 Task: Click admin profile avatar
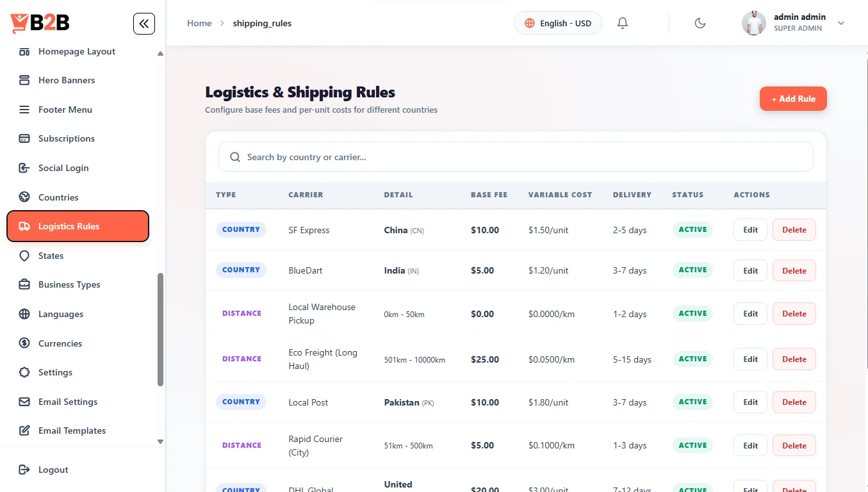pyautogui.click(x=754, y=23)
